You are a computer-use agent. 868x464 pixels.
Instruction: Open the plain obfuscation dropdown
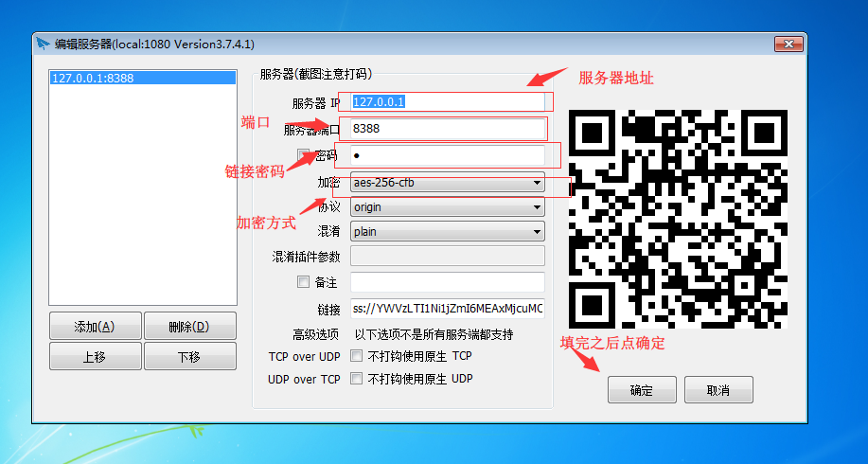[448, 231]
